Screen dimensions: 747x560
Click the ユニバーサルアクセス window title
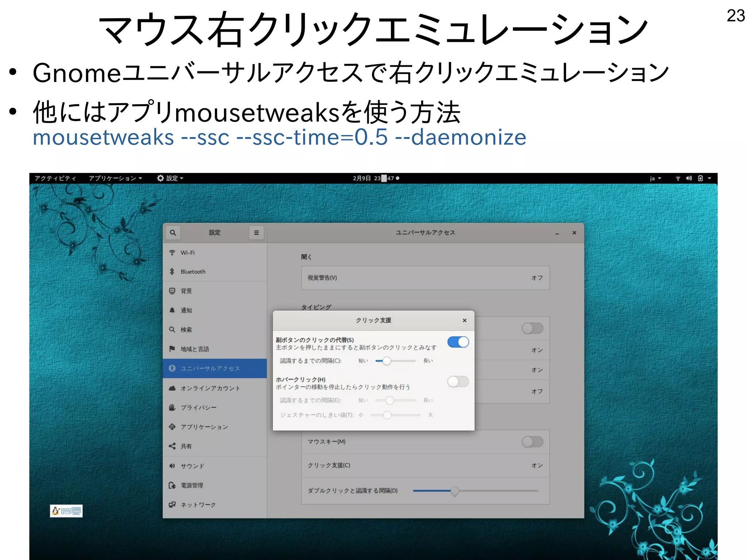(425, 233)
